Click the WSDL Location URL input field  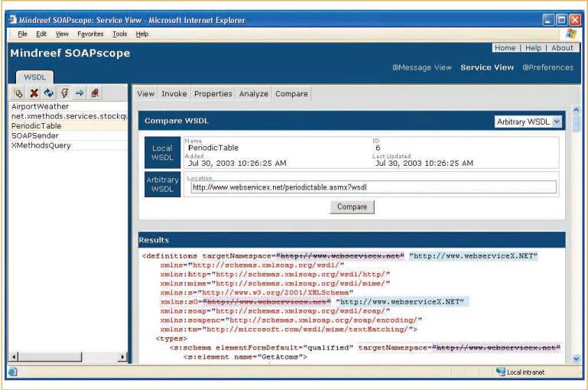(373, 187)
